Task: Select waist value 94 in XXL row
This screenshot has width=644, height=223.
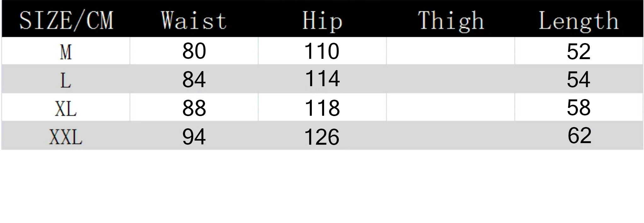Action: tap(194, 137)
